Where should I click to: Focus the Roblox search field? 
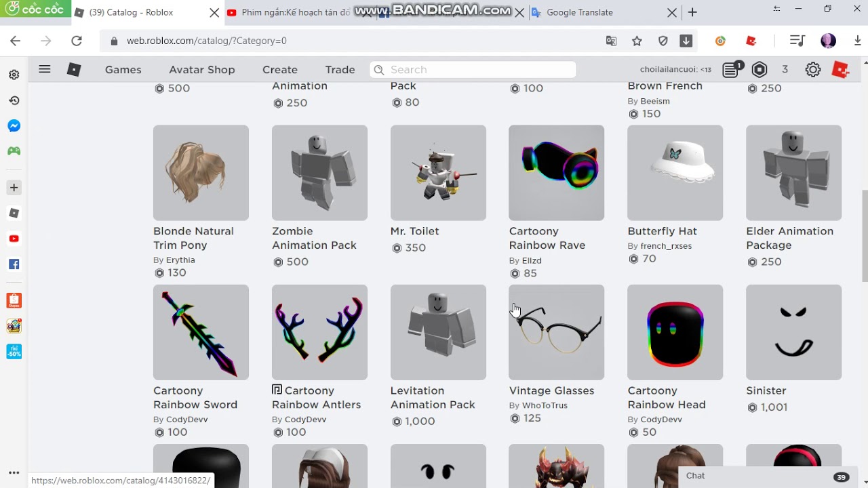473,70
